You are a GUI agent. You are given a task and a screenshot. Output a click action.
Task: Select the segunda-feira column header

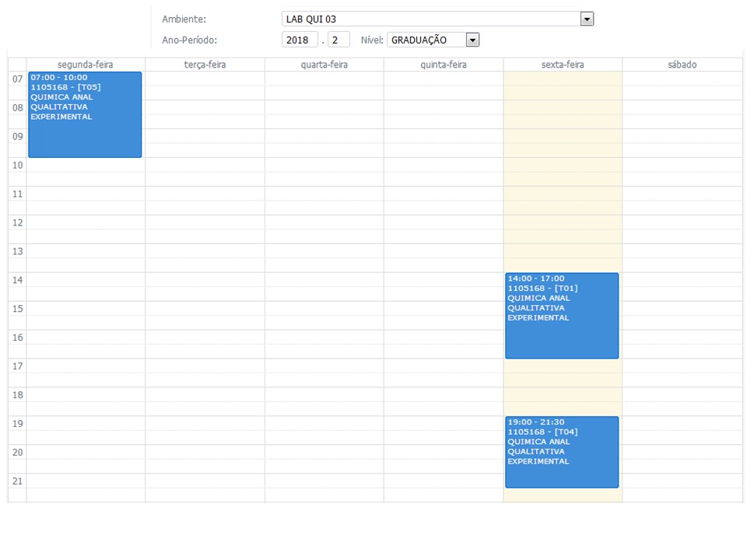coord(86,65)
